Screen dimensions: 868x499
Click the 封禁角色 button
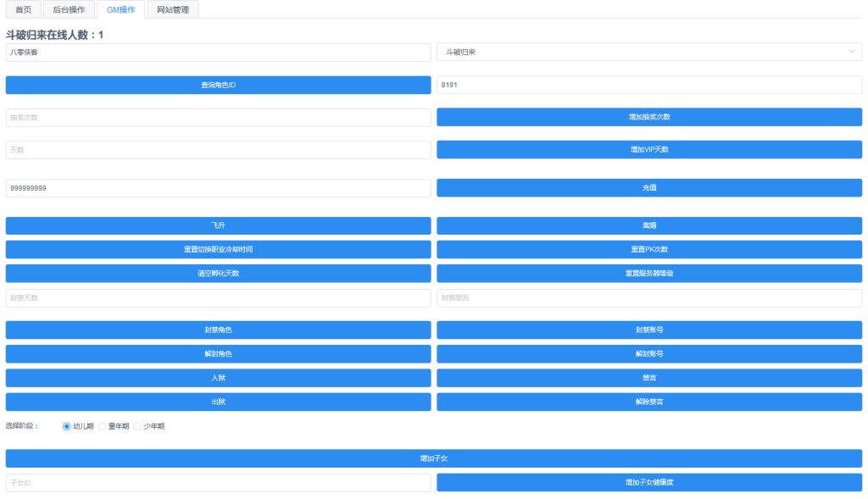pyautogui.click(x=218, y=330)
